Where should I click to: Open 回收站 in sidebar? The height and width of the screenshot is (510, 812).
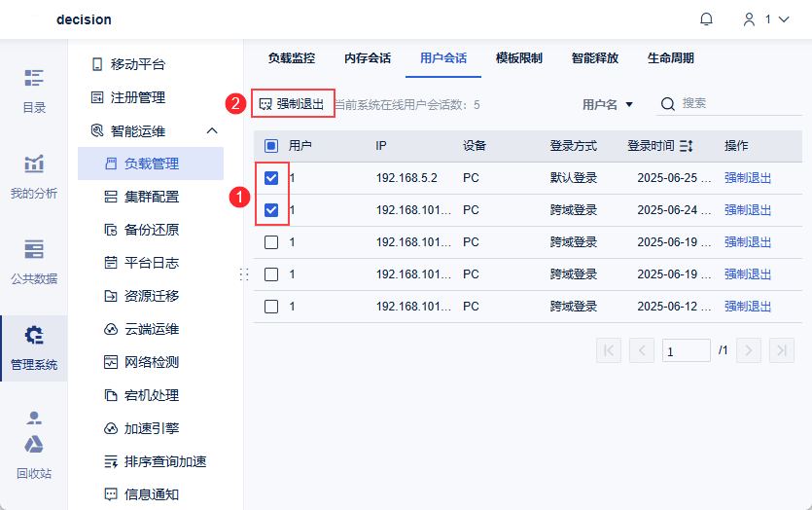click(34, 458)
